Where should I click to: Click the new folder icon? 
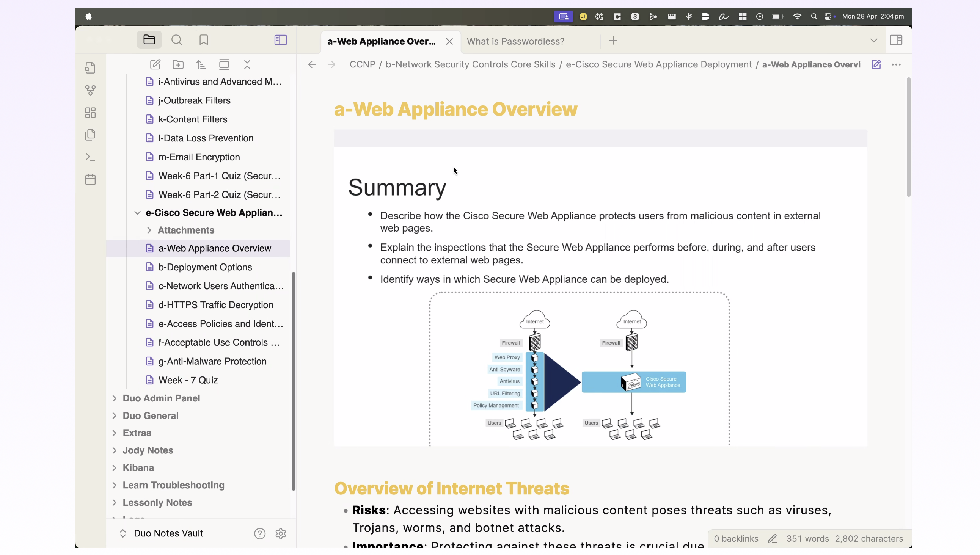[x=178, y=64]
